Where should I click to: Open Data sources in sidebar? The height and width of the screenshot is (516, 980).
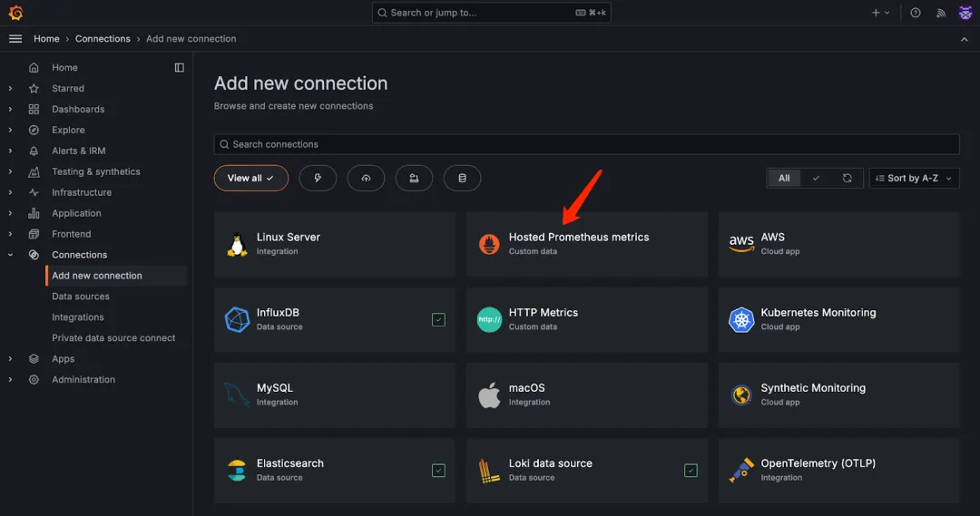[x=81, y=297]
